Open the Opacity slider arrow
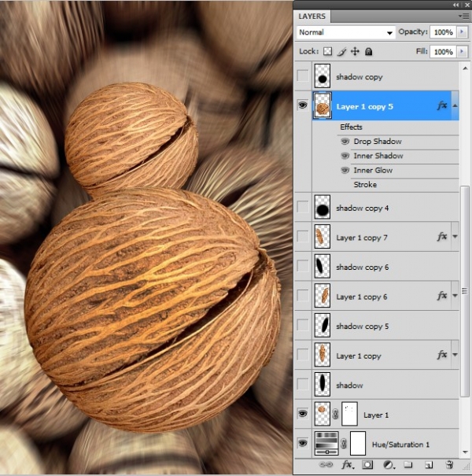This screenshot has width=472, height=476. [x=462, y=32]
